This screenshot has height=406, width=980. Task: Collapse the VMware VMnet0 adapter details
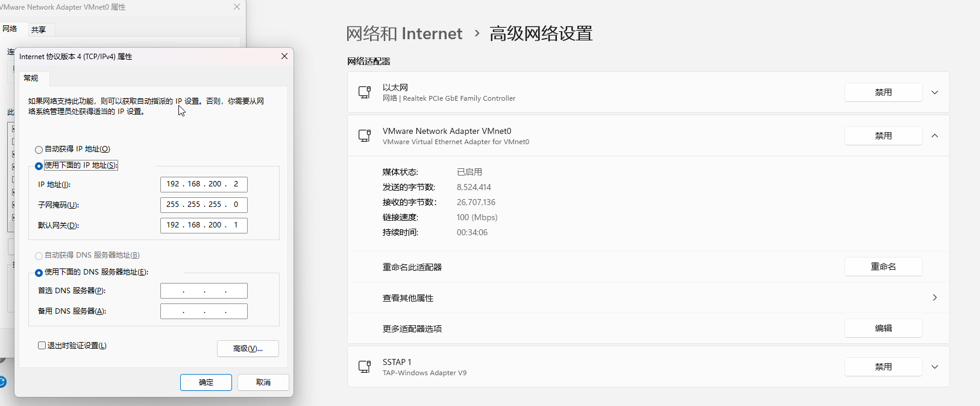click(935, 136)
